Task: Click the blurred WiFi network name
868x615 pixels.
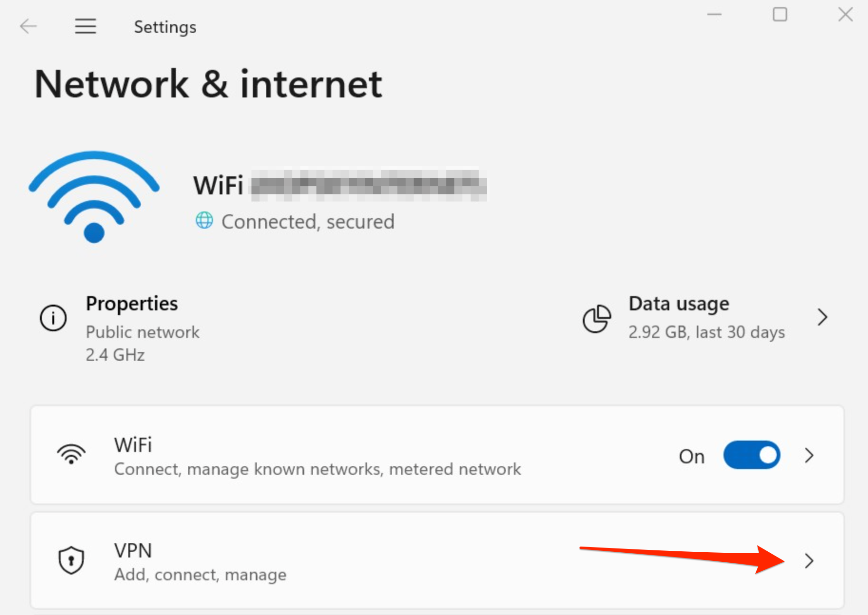Action: point(368,185)
